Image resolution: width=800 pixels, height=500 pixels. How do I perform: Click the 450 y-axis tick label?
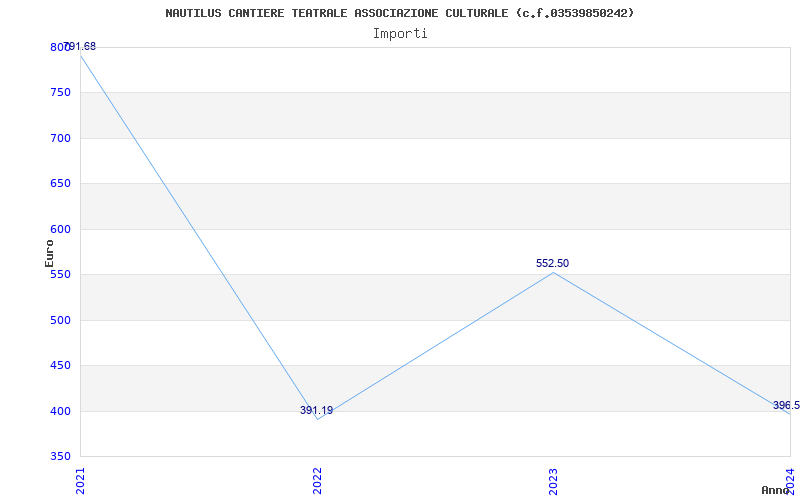[60, 366]
